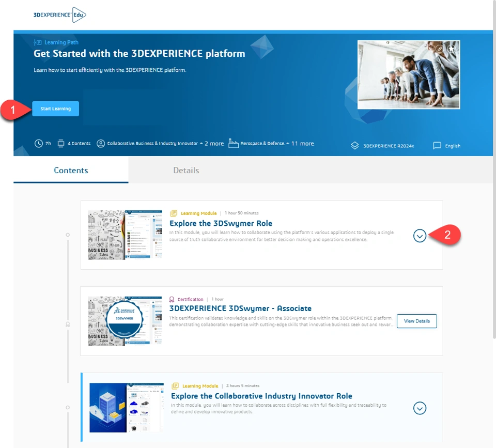The height and width of the screenshot is (448, 496).
Task: Click the 2 hours 5 minutes text
Action: [x=243, y=385]
